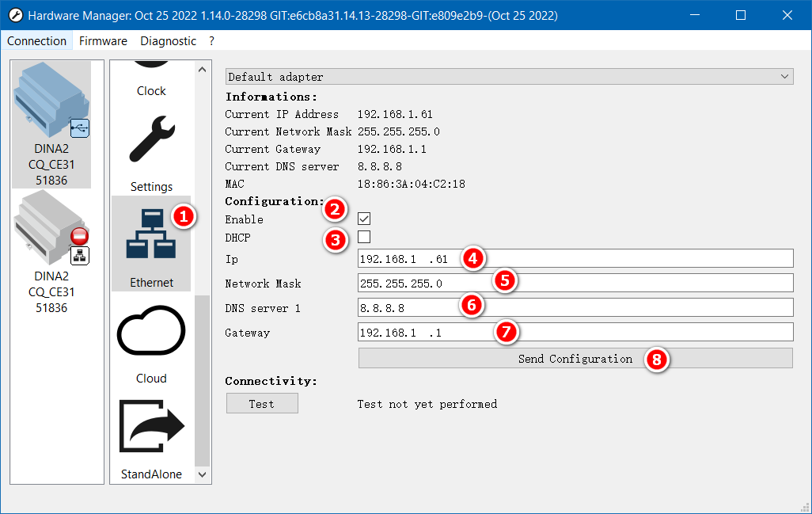812x514 pixels.
Task: Select the USB-connected DINA2 device
Action: tap(51, 124)
